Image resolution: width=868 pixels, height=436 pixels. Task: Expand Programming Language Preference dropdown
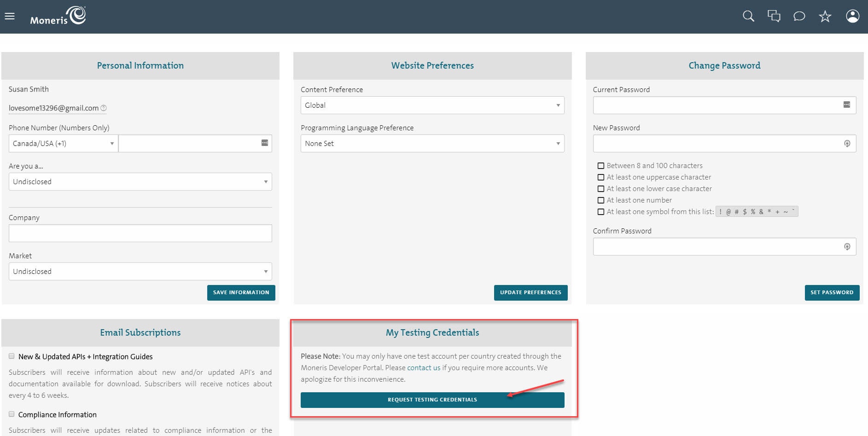click(x=432, y=144)
